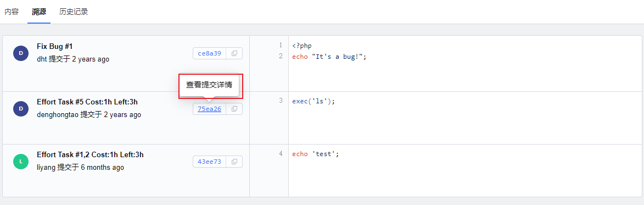Open the 历史记录 tab
644x205 pixels.
coord(74,12)
